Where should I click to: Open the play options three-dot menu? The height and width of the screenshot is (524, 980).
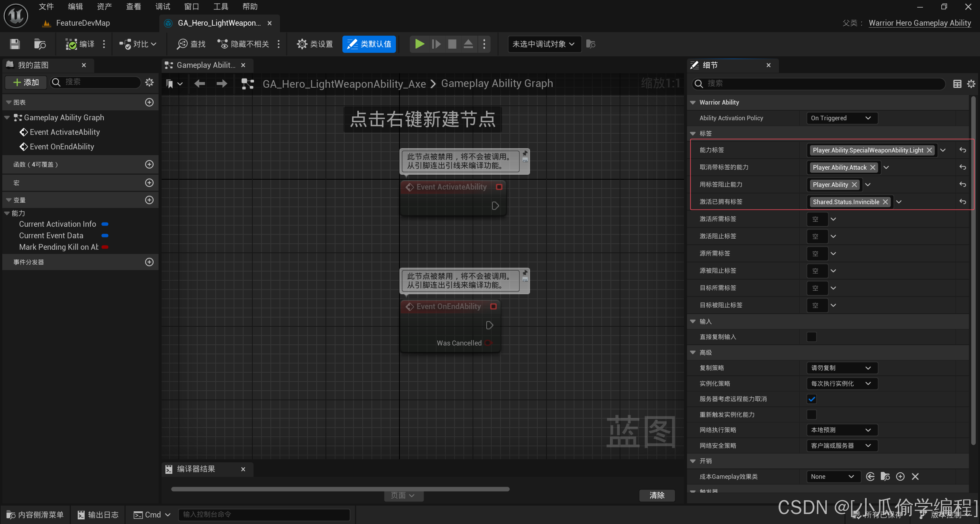pyautogui.click(x=484, y=44)
